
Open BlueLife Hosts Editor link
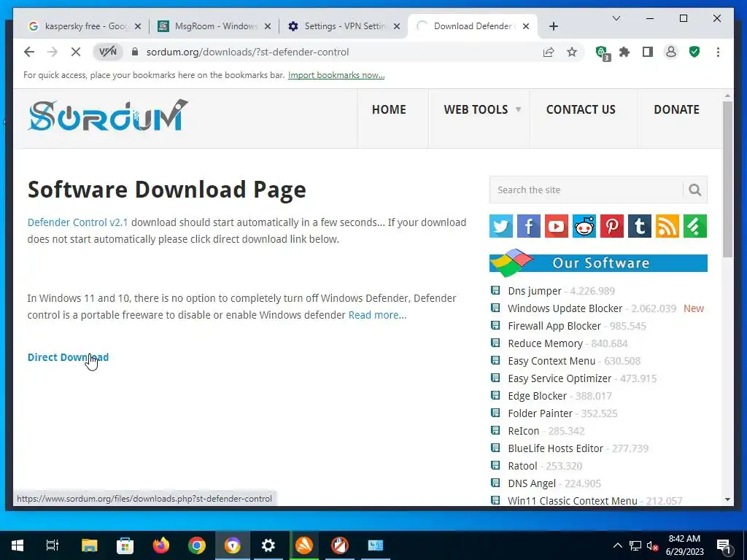click(x=555, y=448)
